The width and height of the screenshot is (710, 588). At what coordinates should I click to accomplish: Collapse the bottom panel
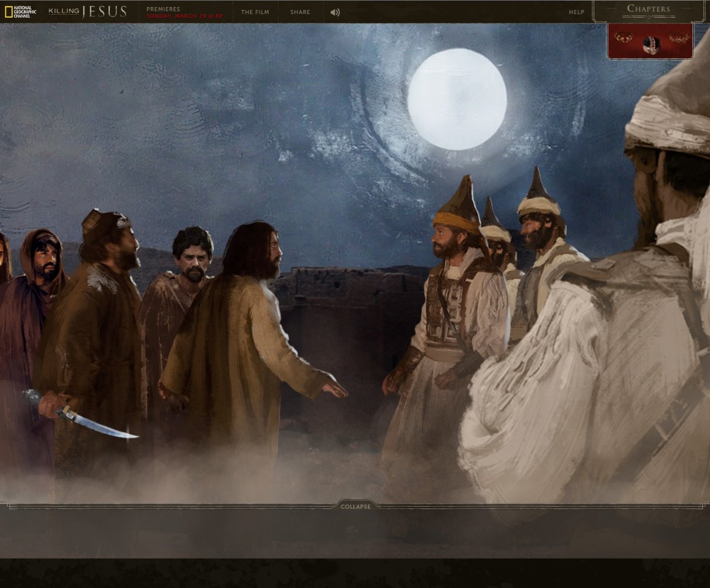[x=356, y=506]
